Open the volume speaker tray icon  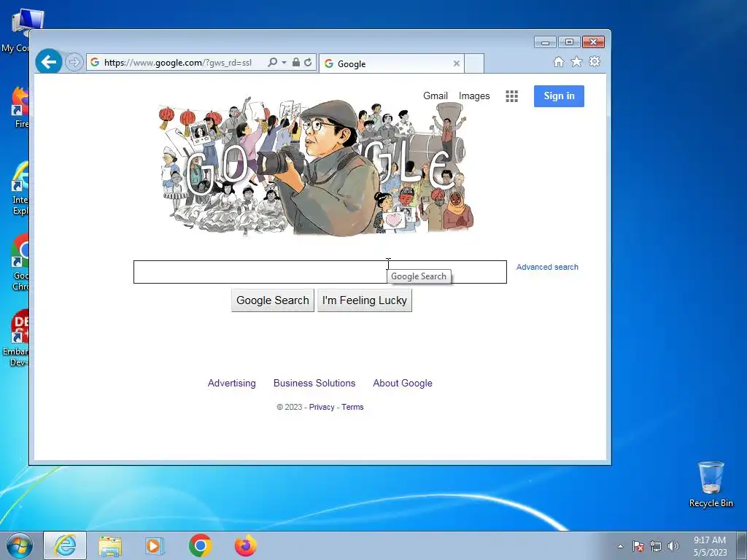[x=673, y=546]
